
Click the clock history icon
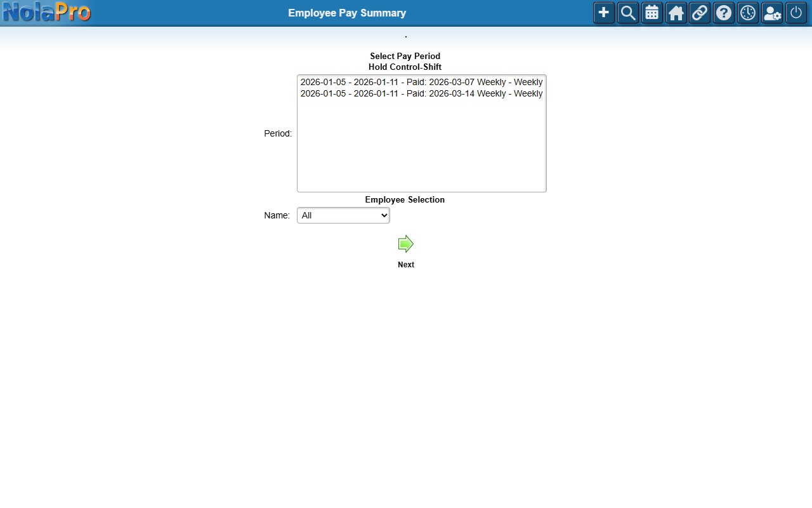pos(748,13)
